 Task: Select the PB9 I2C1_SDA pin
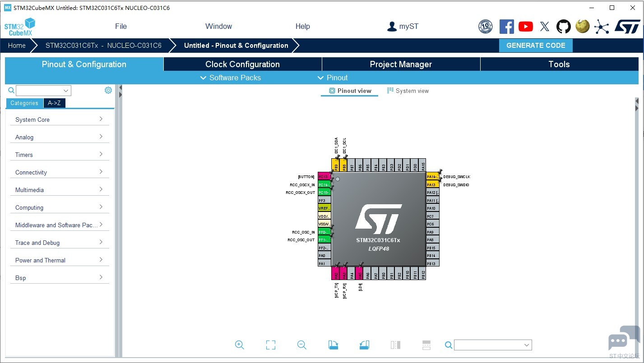point(336,165)
